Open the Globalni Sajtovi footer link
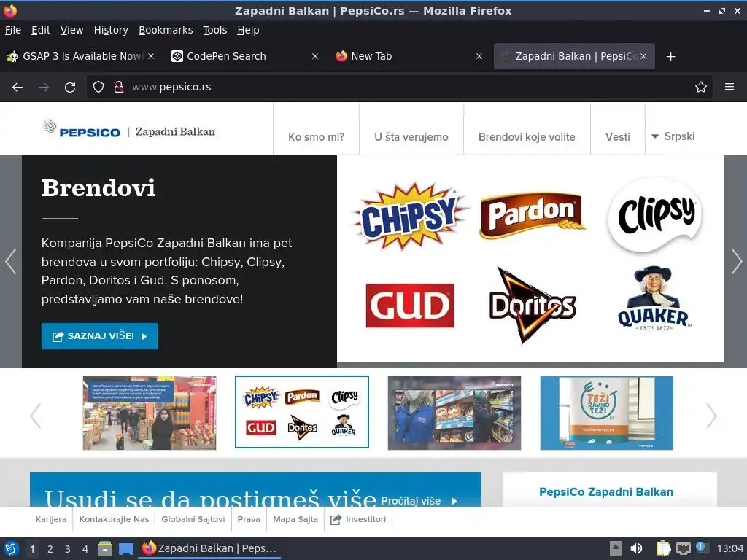The image size is (747, 560). (193, 519)
